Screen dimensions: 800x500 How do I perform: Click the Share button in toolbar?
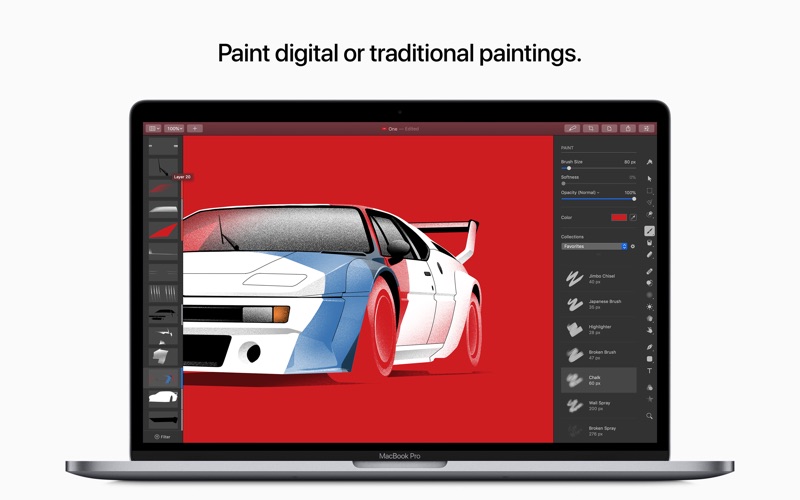pos(628,129)
